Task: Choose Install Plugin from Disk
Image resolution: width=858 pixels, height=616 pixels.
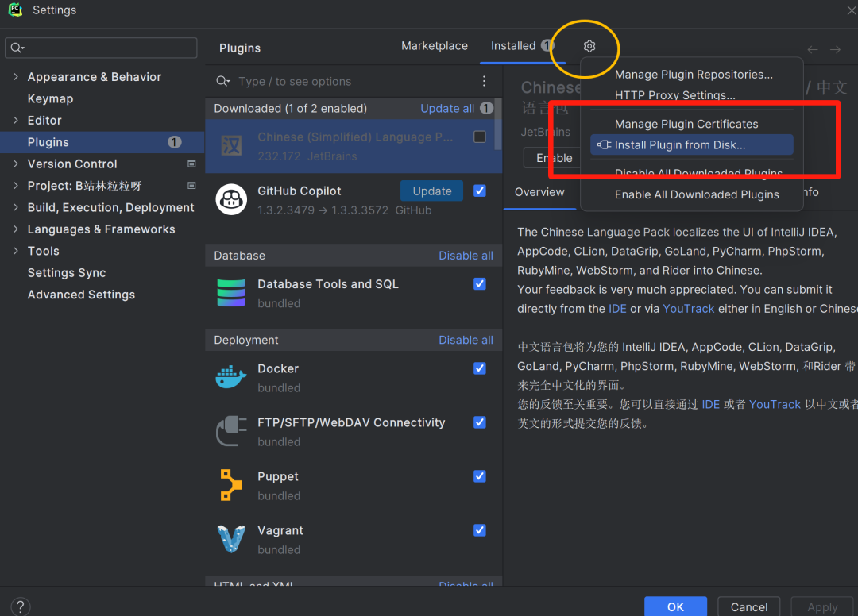Action: tap(692, 144)
